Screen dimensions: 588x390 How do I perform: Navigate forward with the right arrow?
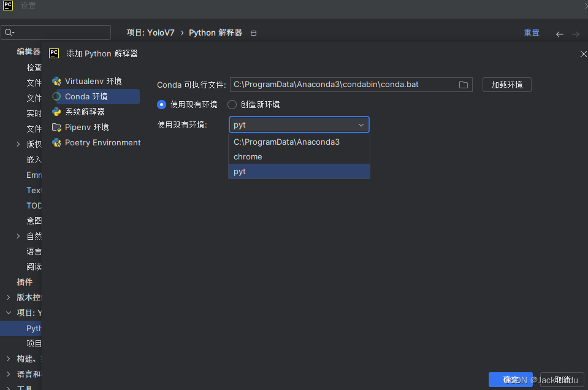[576, 34]
